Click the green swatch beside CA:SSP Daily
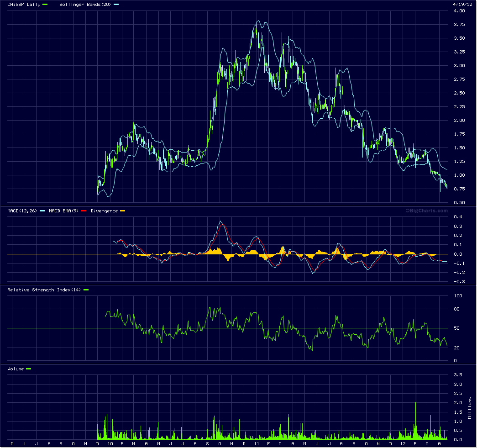The width and height of the screenshot is (477, 448). point(45,5)
